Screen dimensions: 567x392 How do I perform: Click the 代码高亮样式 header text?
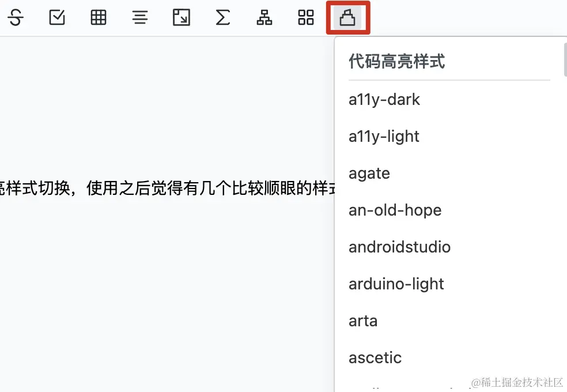click(396, 61)
